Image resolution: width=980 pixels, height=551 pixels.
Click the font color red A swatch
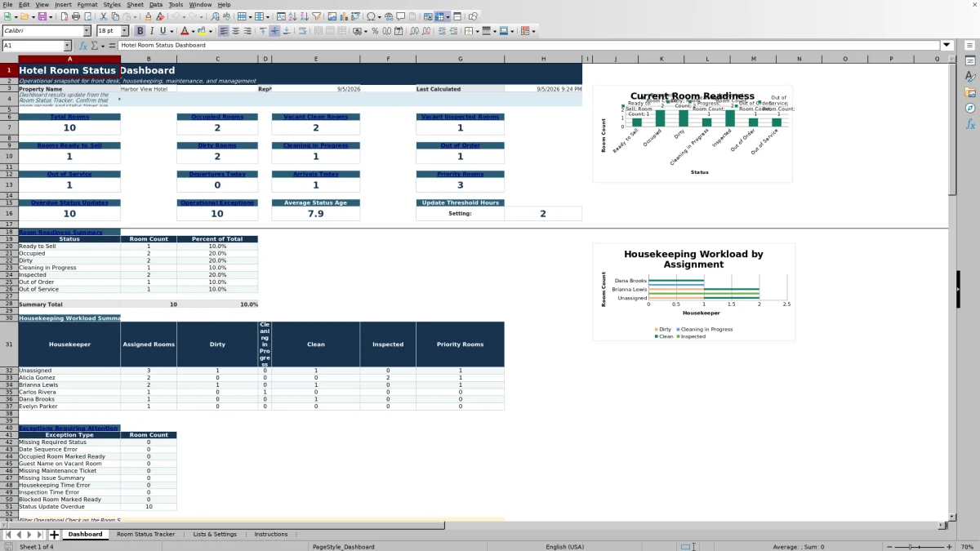tap(185, 31)
